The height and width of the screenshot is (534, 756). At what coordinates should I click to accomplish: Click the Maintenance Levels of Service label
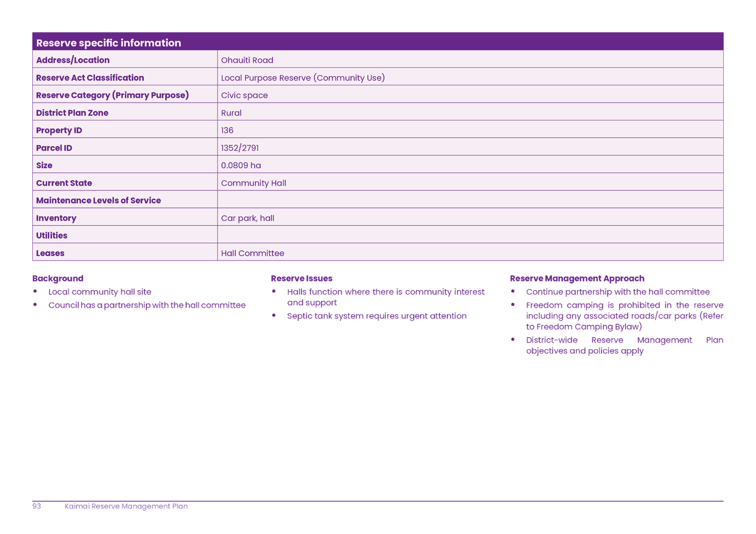tap(99, 200)
